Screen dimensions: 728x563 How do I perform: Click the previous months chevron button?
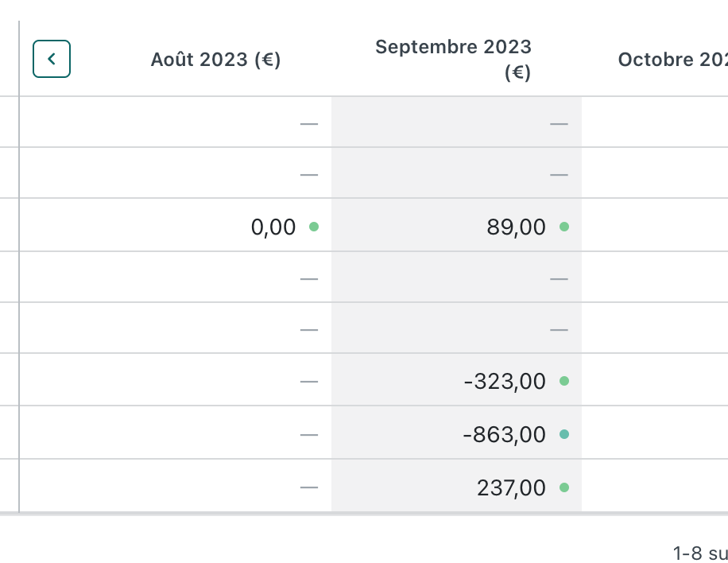click(x=52, y=59)
